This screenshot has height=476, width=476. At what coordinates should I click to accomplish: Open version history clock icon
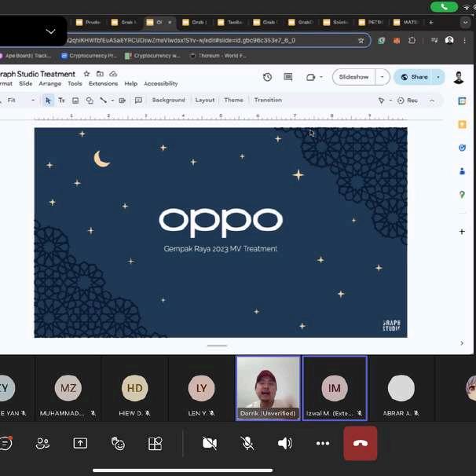[267, 77]
